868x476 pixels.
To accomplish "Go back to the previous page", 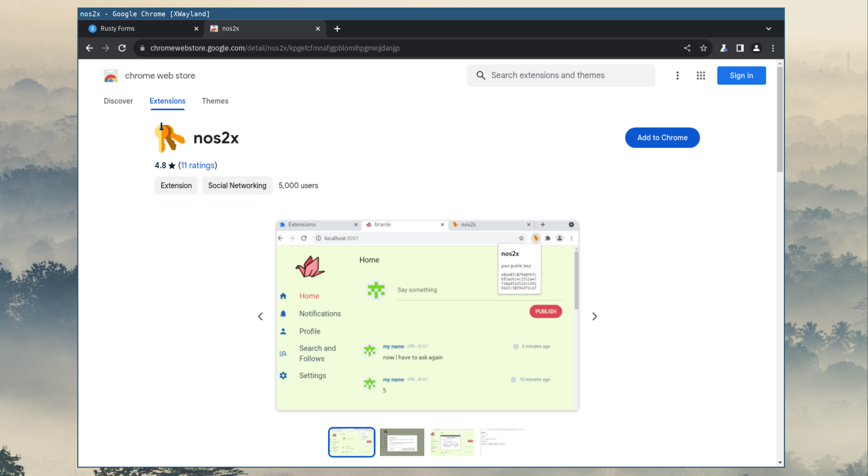I will coord(90,48).
